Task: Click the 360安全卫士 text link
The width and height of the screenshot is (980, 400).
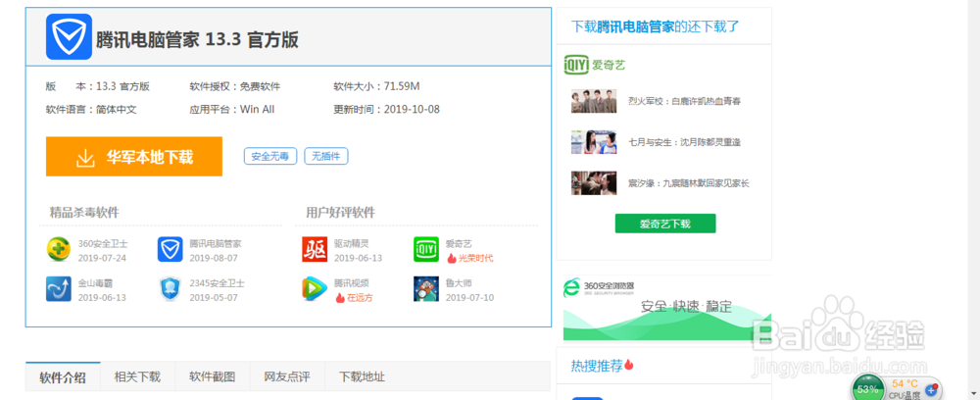Action: tap(103, 244)
